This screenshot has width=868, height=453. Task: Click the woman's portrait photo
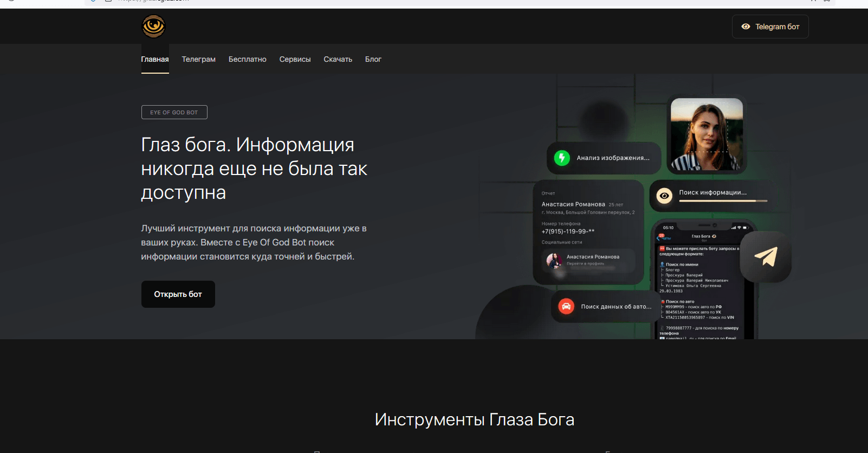click(707, 134)
